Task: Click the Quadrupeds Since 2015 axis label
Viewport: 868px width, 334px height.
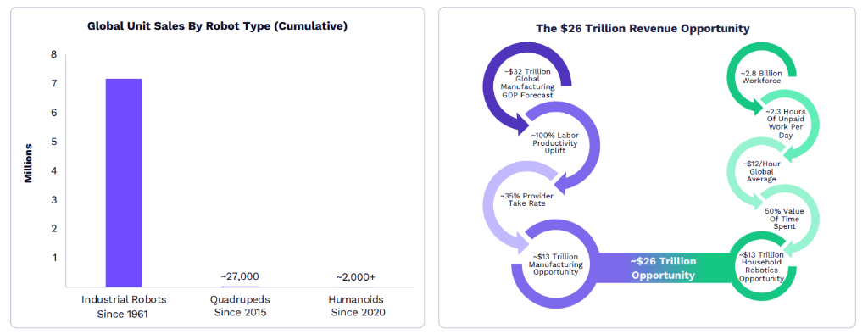Action: pyautogui.click(x=240, y=306)
